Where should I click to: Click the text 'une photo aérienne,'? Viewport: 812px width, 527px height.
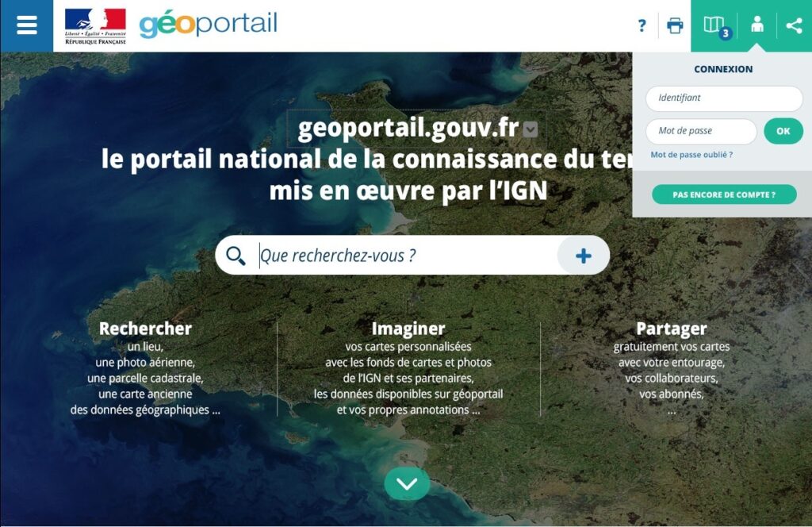146,362
